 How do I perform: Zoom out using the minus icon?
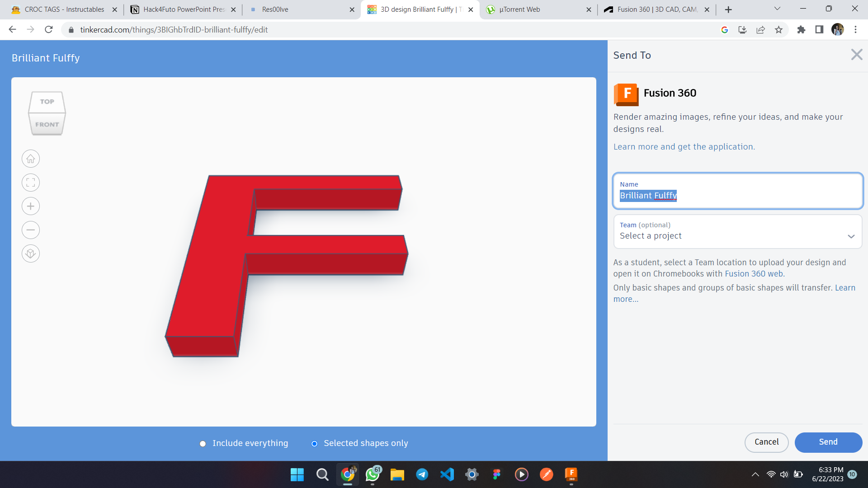tap(30, 230)
